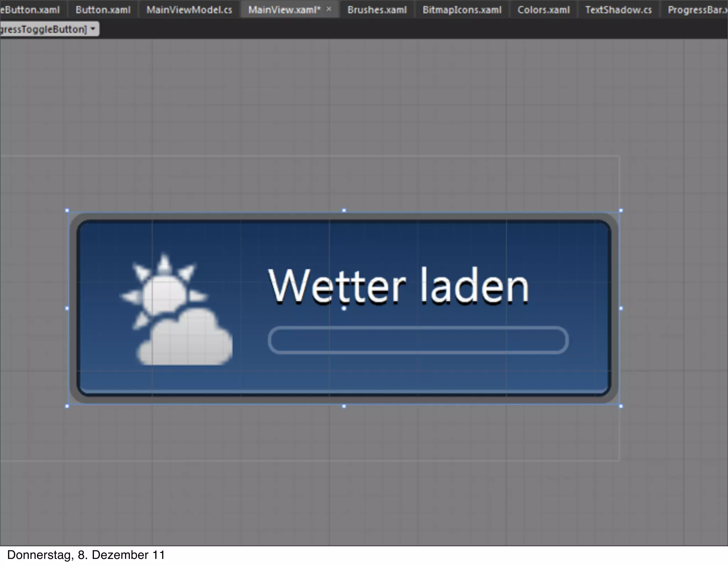Switch to TextShadow.cs tab
Screen dimensions: 728x566
coord(618,10)
